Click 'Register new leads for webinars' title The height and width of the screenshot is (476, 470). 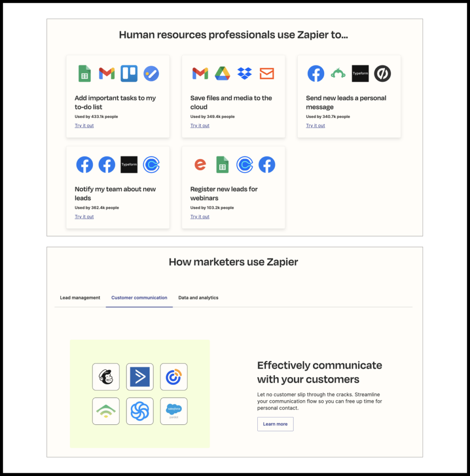[224, 194]
